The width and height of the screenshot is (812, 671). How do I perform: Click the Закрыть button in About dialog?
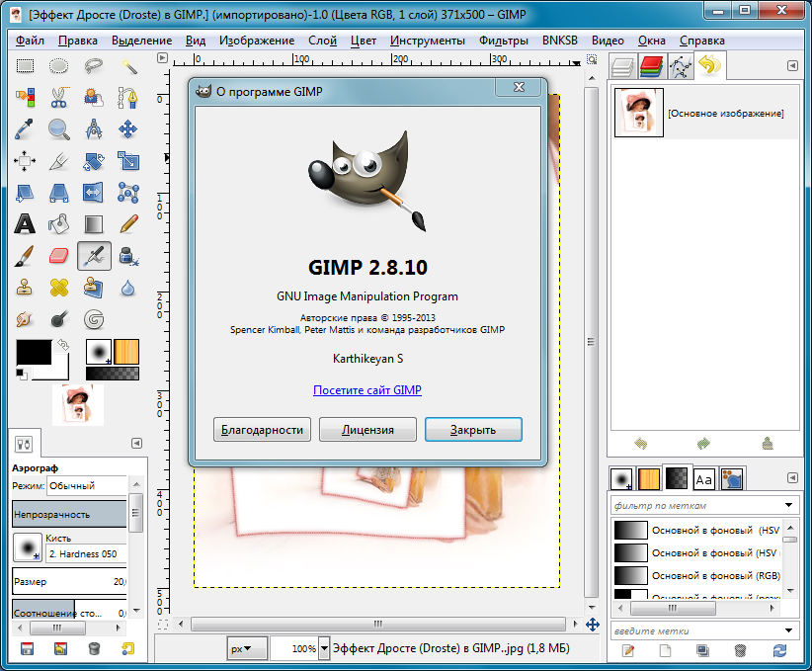pos(473,430)
